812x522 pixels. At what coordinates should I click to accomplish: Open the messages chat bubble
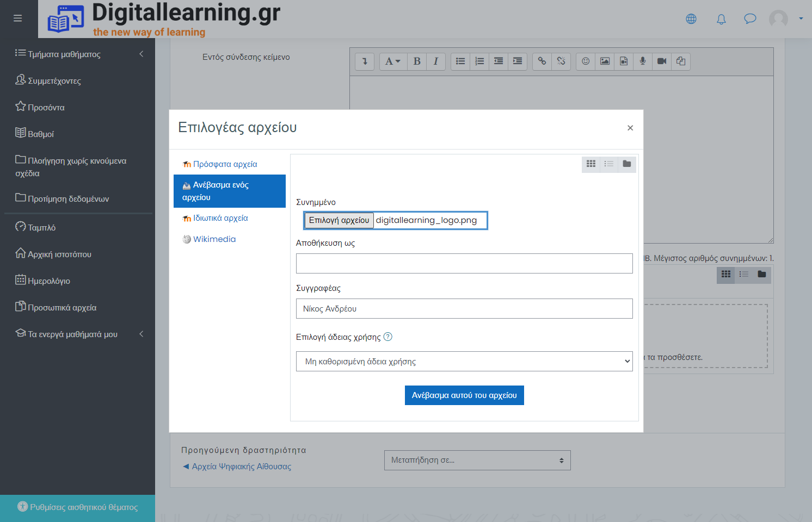click(x=750, y=19)
